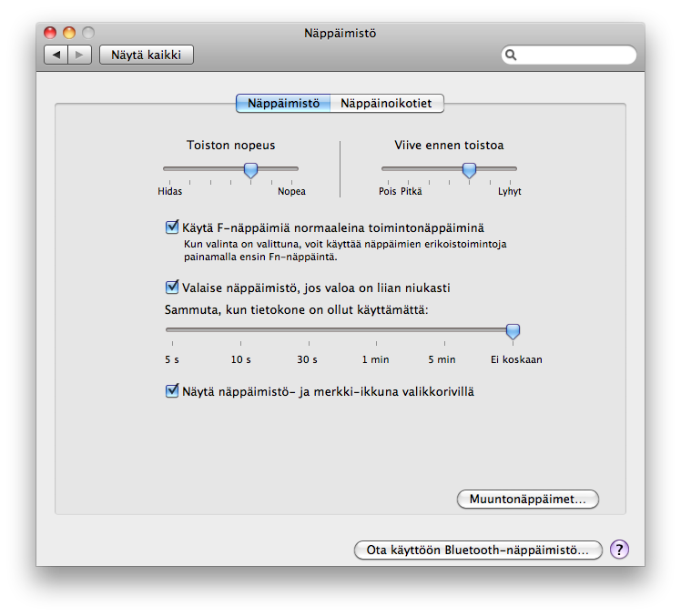Click the Viive ennen toistoa slider thumb

pyautogui.click(x=469, y=170)
